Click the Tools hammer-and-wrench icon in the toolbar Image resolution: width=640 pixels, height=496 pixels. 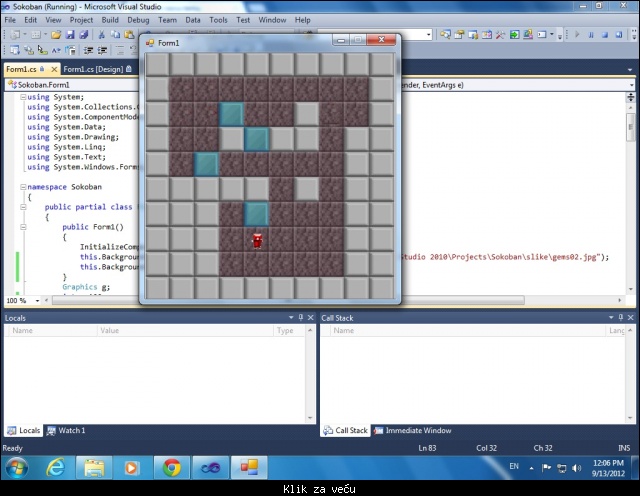(x=500, y=35)
